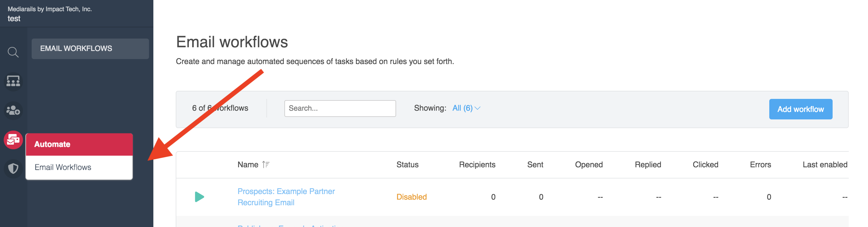Select the red Automate sidebar icon

[13, 140]
